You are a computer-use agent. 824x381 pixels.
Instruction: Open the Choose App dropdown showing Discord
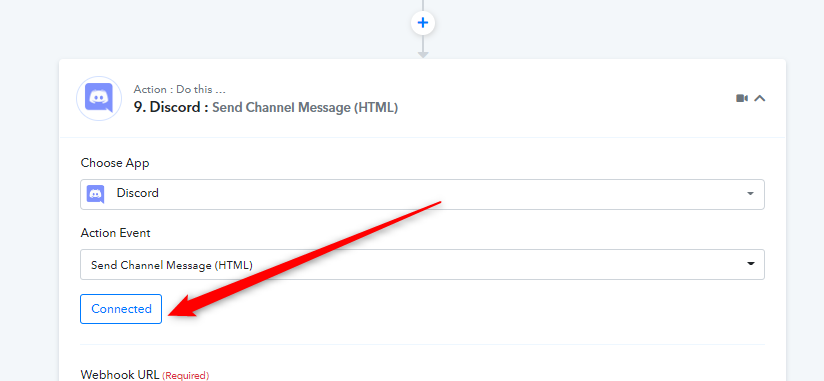click(x=422, y=194)
